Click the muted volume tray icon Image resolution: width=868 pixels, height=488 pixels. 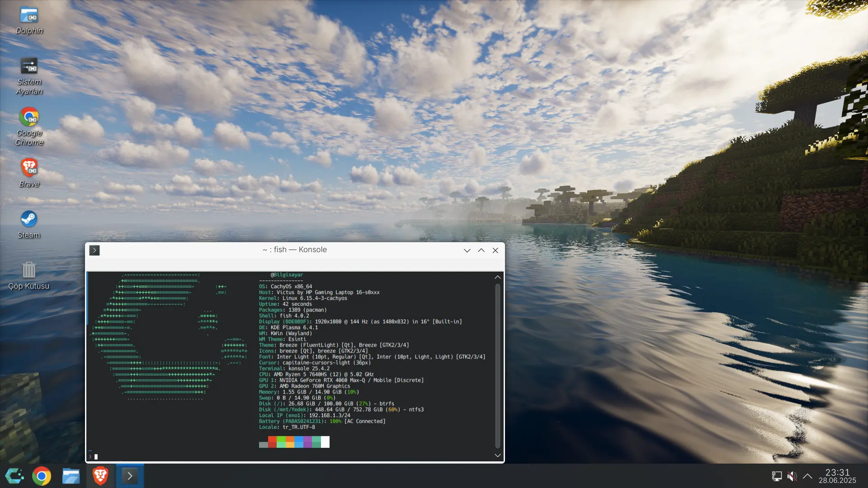click(792, 476)
